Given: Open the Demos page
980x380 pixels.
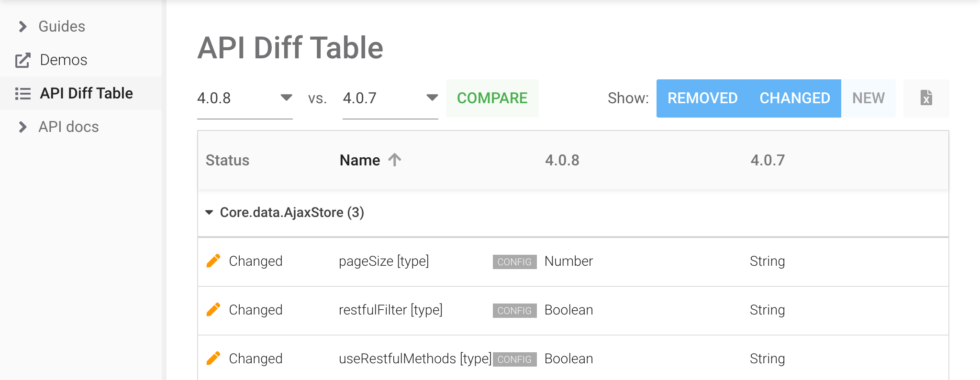Looking at the screenshot, I should point(63,60).
